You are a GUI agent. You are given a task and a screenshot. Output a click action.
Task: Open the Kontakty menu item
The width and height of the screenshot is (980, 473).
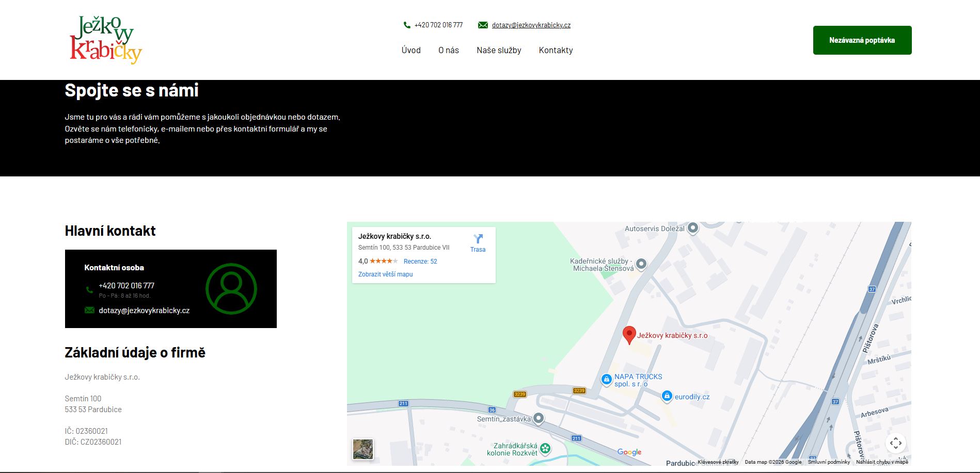556,50
